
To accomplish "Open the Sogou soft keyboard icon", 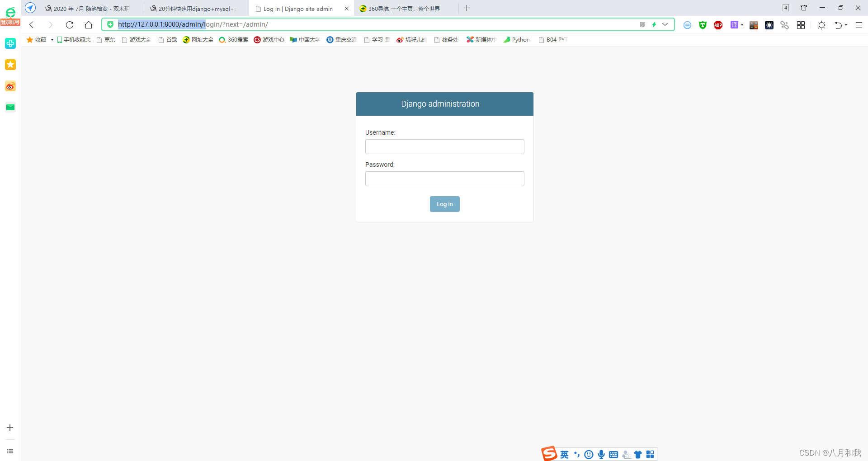I will 613,455.
